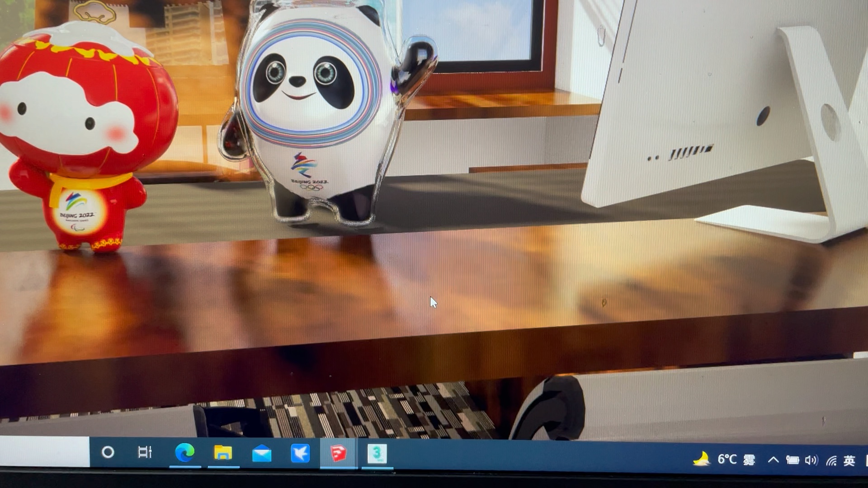868x488 pixels.
Task: Click the taskbar search box
Action: pos(44,451)
